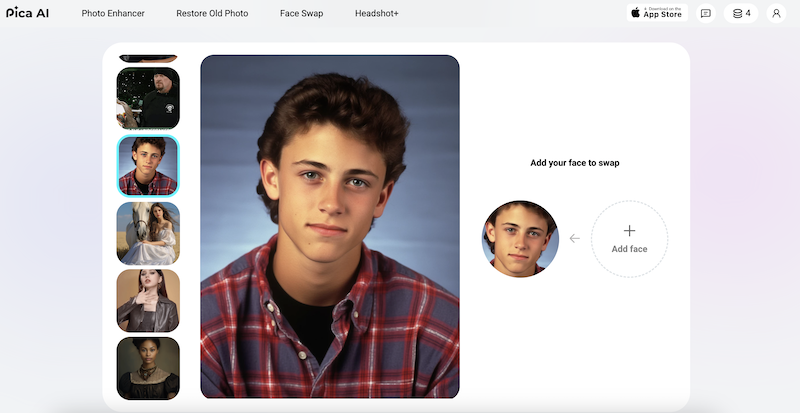Open the feedback chat bubble icon
This screenshot has height=413, width=800.
click(x=706, y=13)
